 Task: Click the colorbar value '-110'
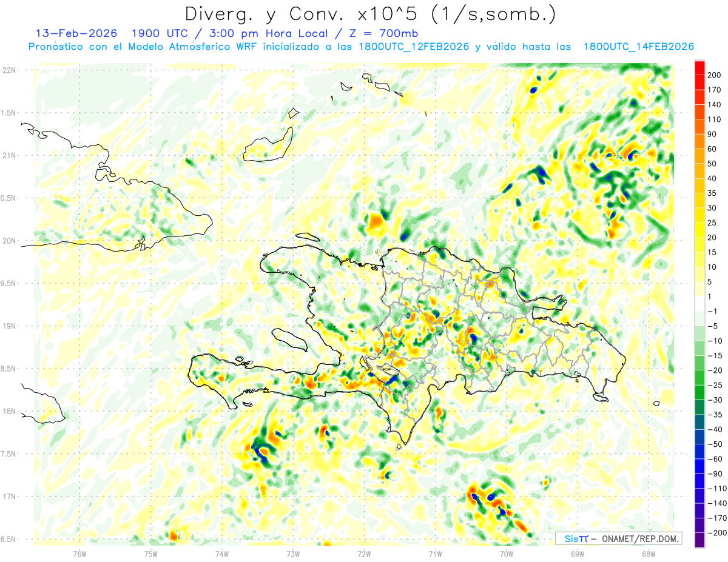(717, 489)
